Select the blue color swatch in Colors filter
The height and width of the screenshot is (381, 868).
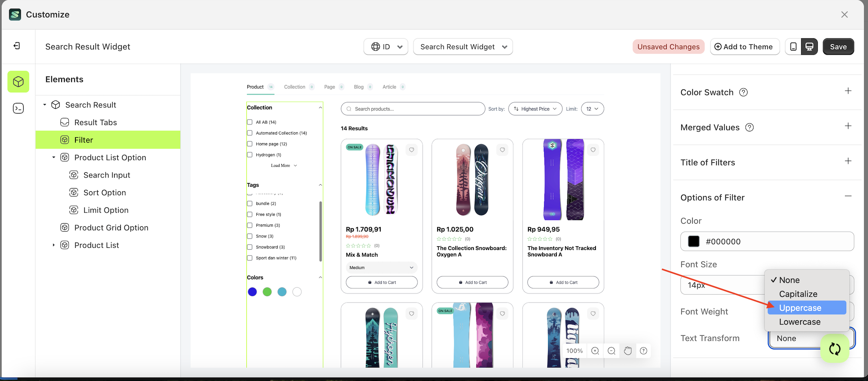tap(252, 292)
